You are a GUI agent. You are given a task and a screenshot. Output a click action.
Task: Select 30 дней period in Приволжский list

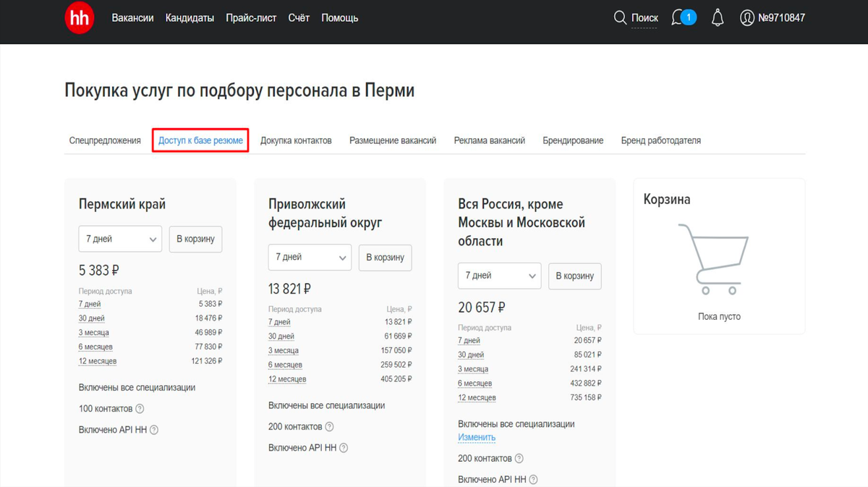click(281, 336)
